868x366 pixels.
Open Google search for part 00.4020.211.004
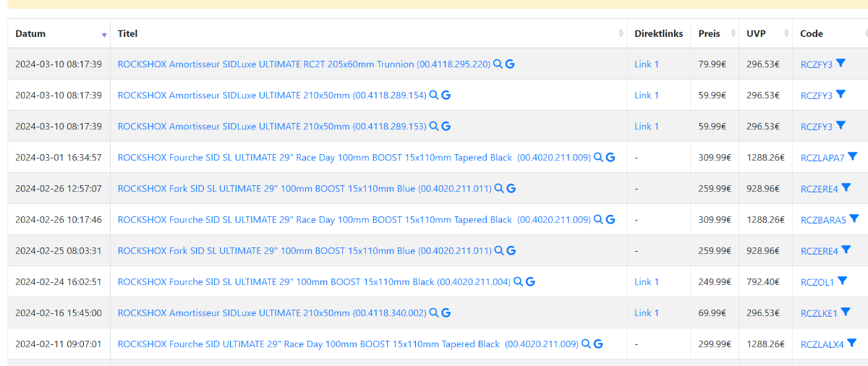pyautogui.click(x=530, y=281)
